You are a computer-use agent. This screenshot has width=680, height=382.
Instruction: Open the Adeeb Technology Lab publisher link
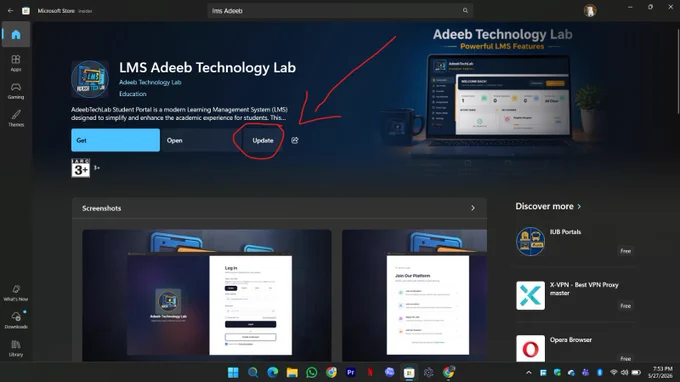150,82
